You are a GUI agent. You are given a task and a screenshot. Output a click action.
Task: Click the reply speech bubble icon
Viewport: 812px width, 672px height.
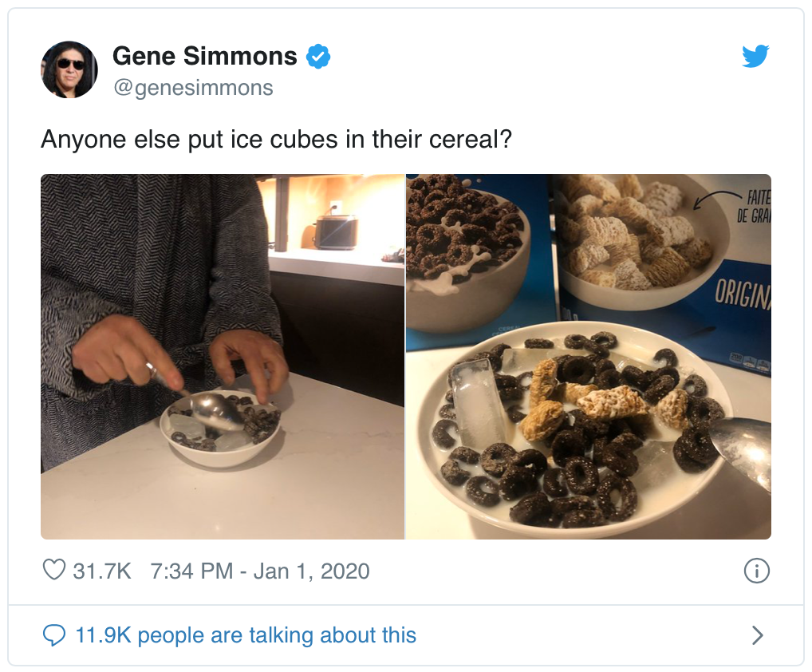(x=54, y=635)
